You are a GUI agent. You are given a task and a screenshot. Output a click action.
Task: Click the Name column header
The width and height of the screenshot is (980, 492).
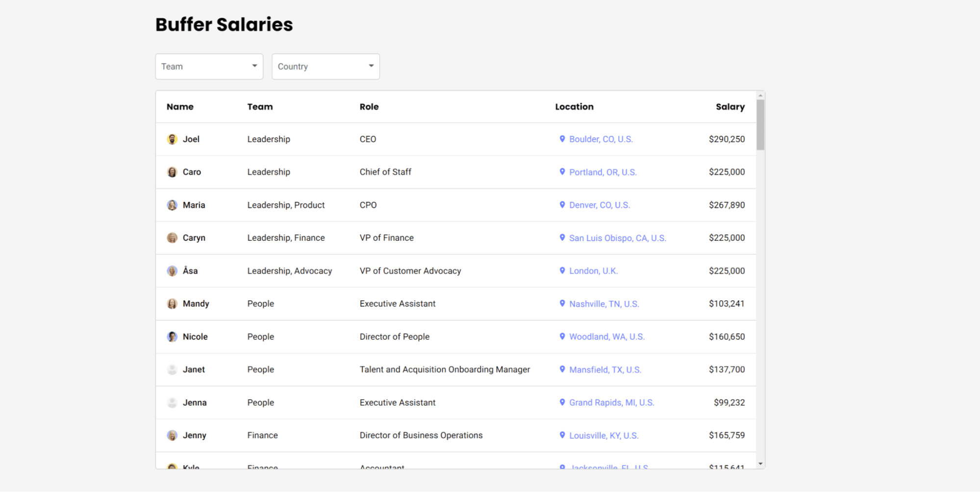click(x=179, y=106)
